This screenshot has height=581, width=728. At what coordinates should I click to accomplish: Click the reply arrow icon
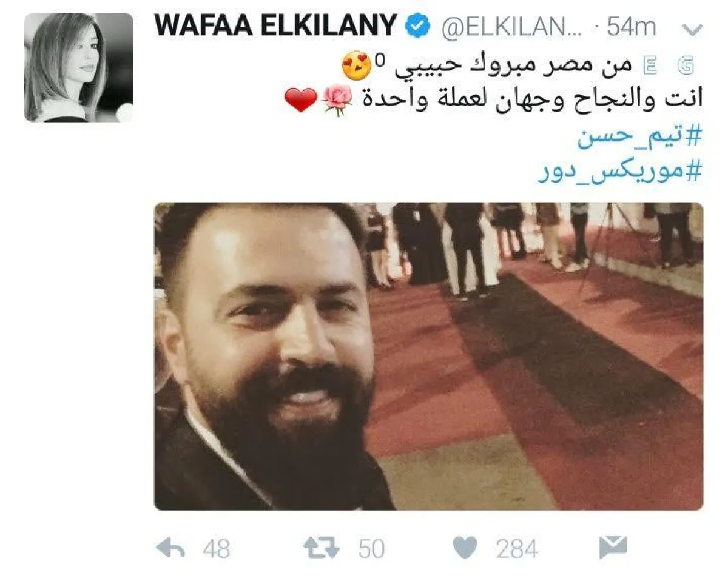pos(170,548)
